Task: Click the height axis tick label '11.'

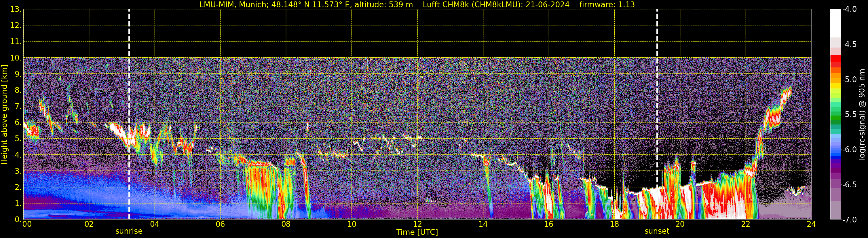Action: (16, 42)
